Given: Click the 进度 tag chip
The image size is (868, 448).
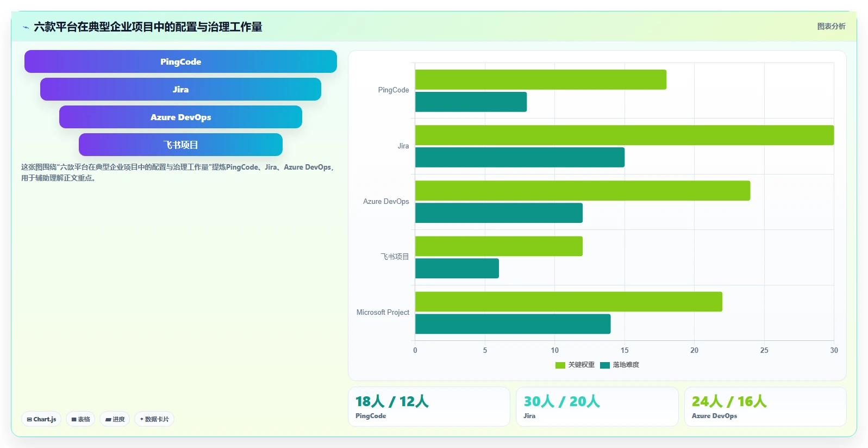Looking at the screenshot, I should click(x=115, y=419).
